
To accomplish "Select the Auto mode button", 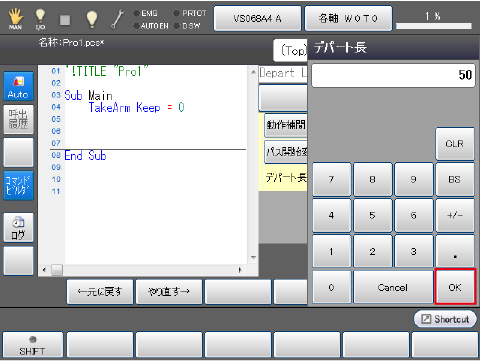I will [x=18, y=86].
